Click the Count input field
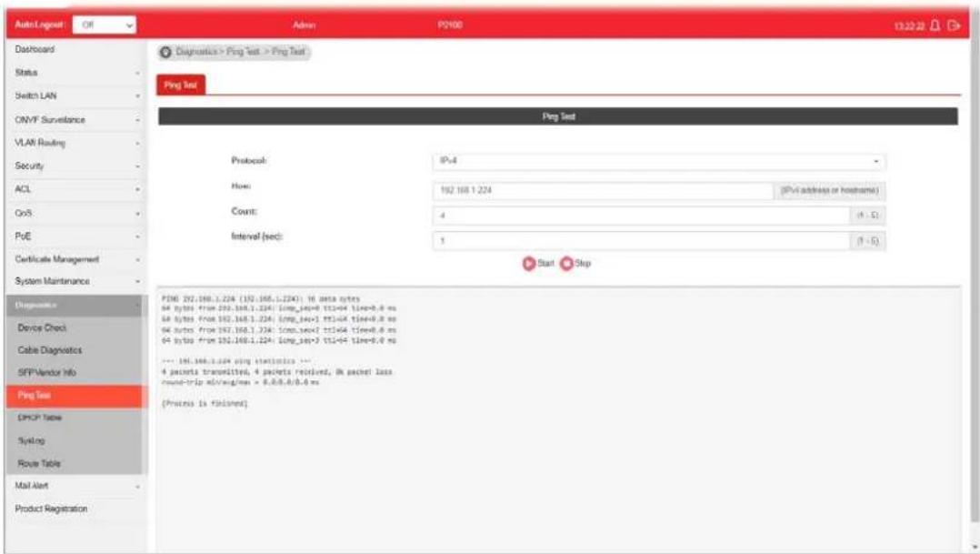 pyautogui.click(x=641, y=215)
